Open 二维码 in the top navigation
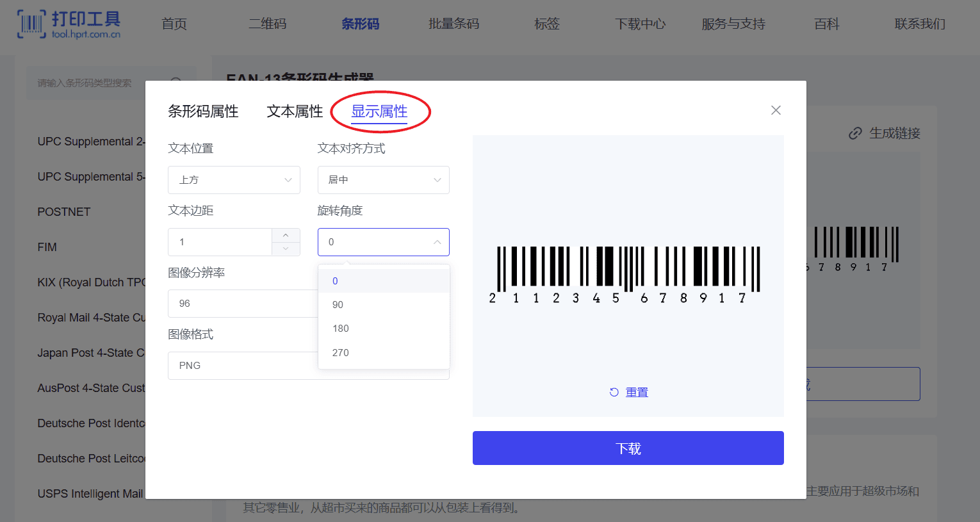The image size is (980, 522). (x=267, y=24)
